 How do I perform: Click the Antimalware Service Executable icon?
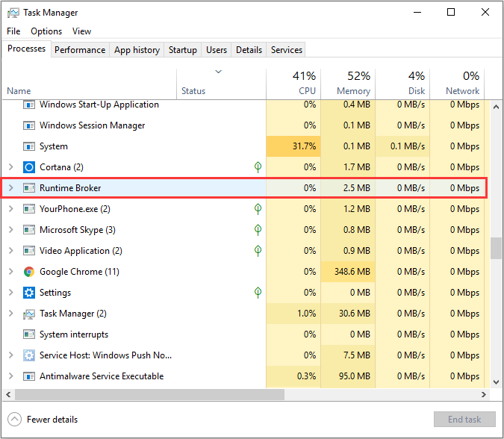tap(29, 376)
